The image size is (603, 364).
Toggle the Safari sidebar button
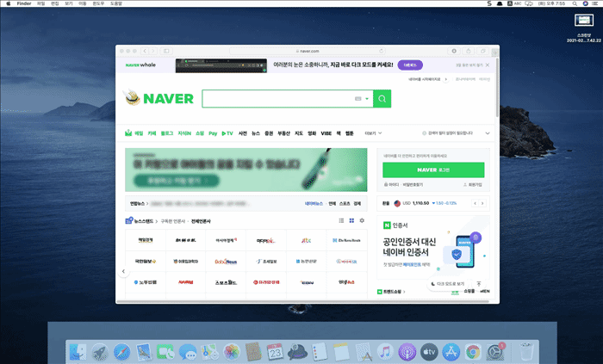pos(166,51)
